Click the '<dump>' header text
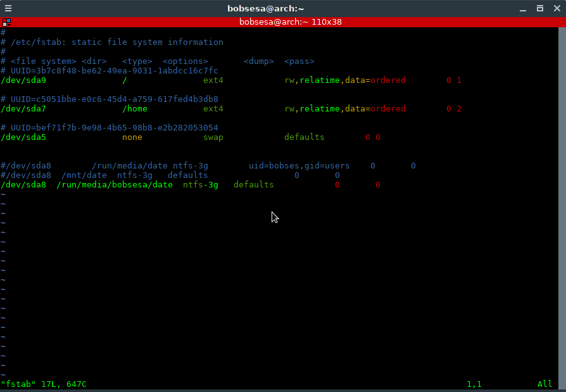This screenshot has height=392, width=566. pos(259,61)
